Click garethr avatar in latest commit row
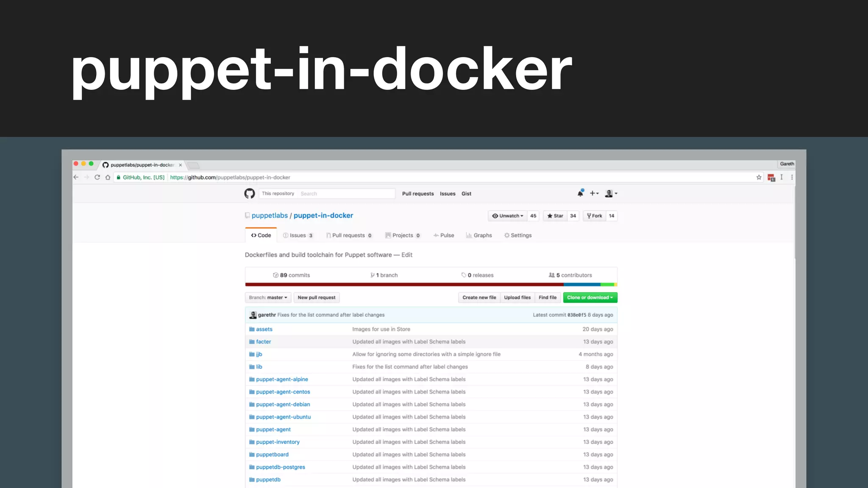 [253, 315]
